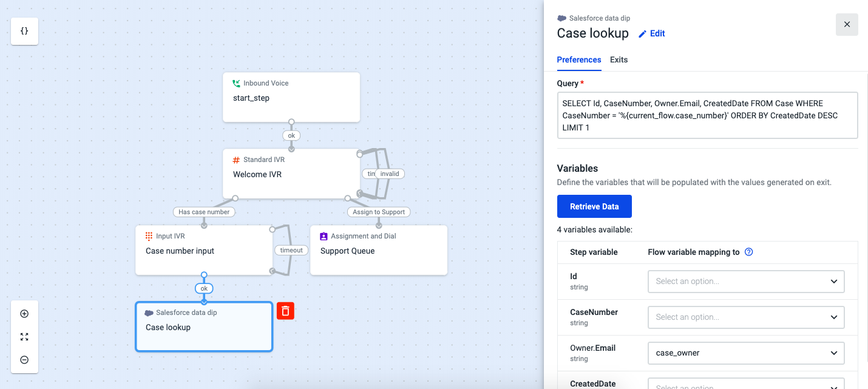Screen dimensions: 868x389
Task: Click the ok label above Case lookup
Action: pos(204,288)
